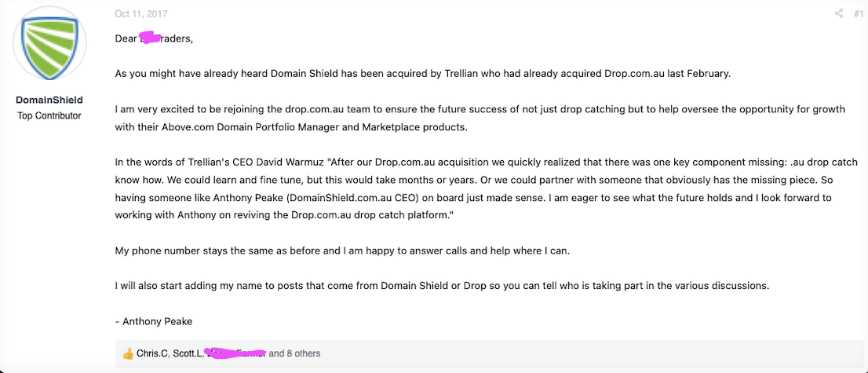The height and width of the screenshot is (373, 868).
Task: Click the 'Dear ... traders' greeting line
Action: point(154,38)
